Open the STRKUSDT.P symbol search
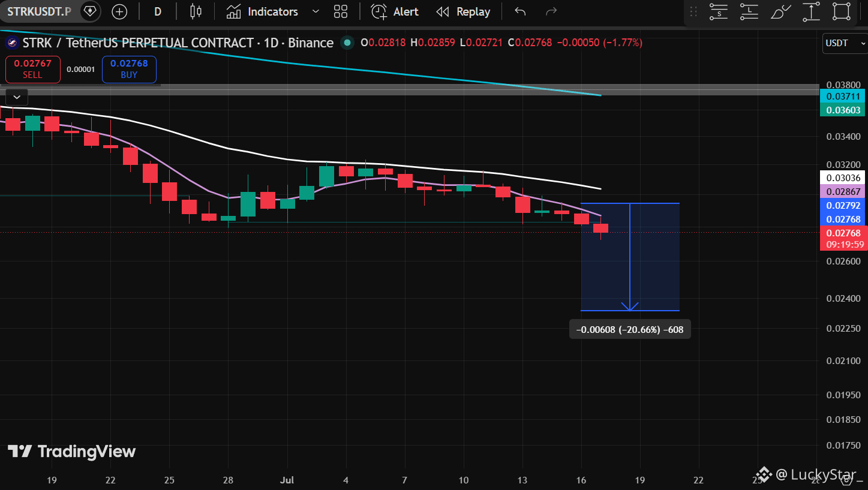Screen dimensions: 868x490 [39, 11]
